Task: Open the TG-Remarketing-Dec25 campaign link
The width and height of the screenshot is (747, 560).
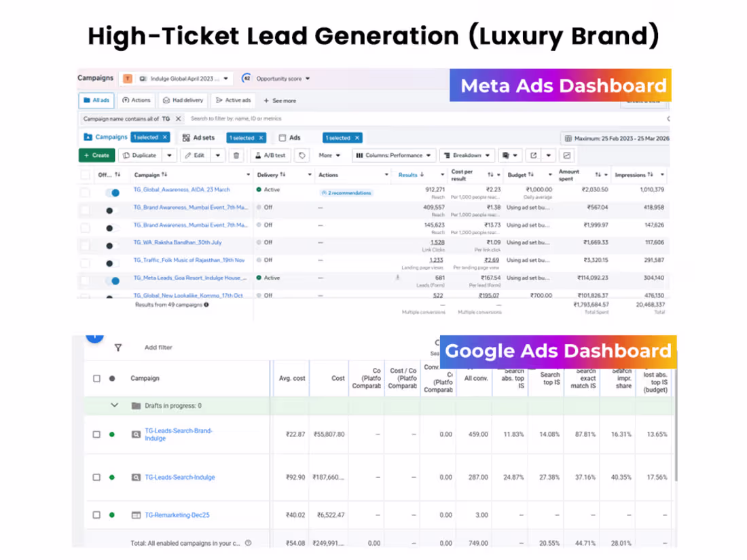Action: pos(177,515)
